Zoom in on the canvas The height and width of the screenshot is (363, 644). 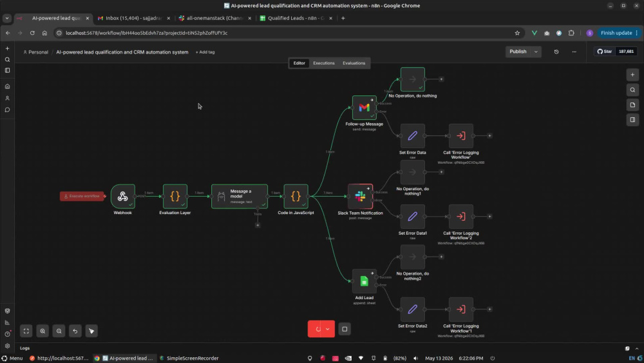click(43, 331)
